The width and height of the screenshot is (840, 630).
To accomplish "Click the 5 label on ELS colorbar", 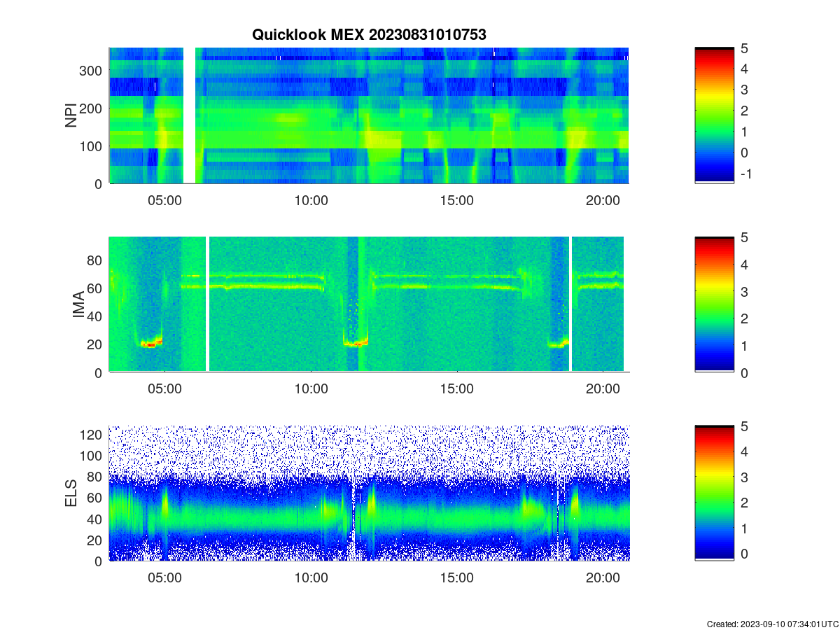I will click(x=743, y=426).
